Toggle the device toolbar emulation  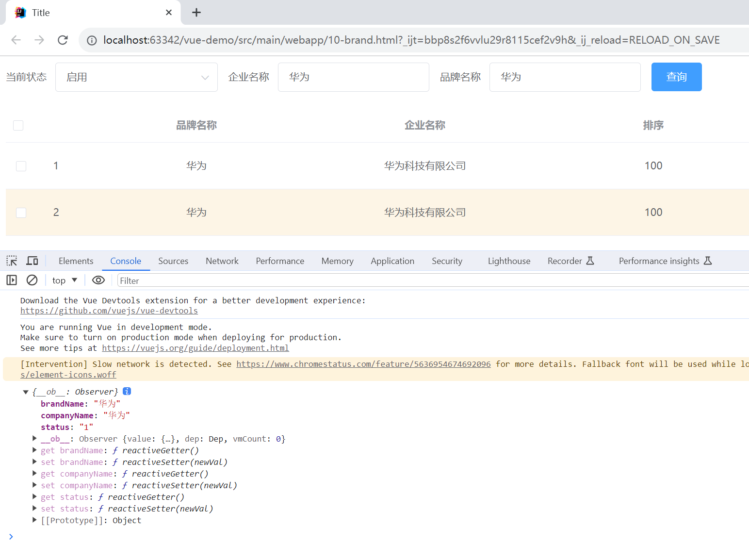click(x=32, y=261)
